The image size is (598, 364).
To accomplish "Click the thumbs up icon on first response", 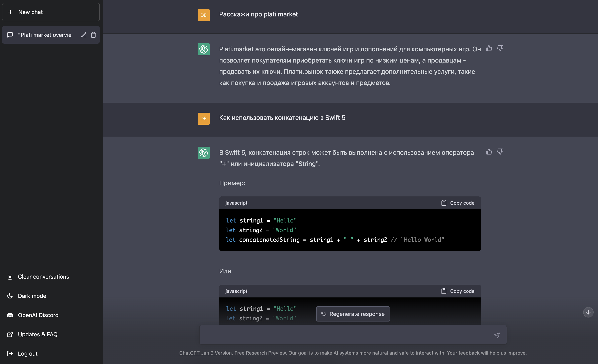I will coord(489,48).
